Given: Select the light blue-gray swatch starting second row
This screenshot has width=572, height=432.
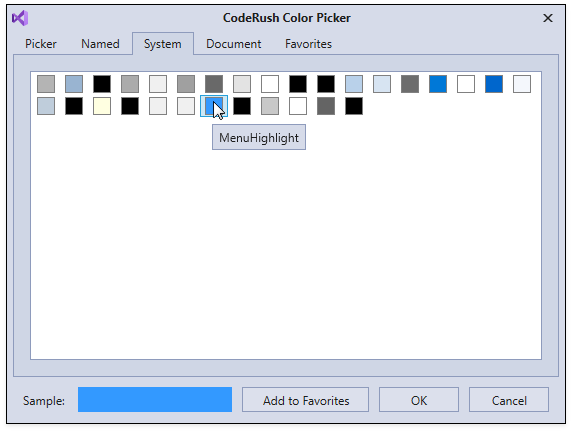Looking at the screenshot, I should [x=46, y=106].
